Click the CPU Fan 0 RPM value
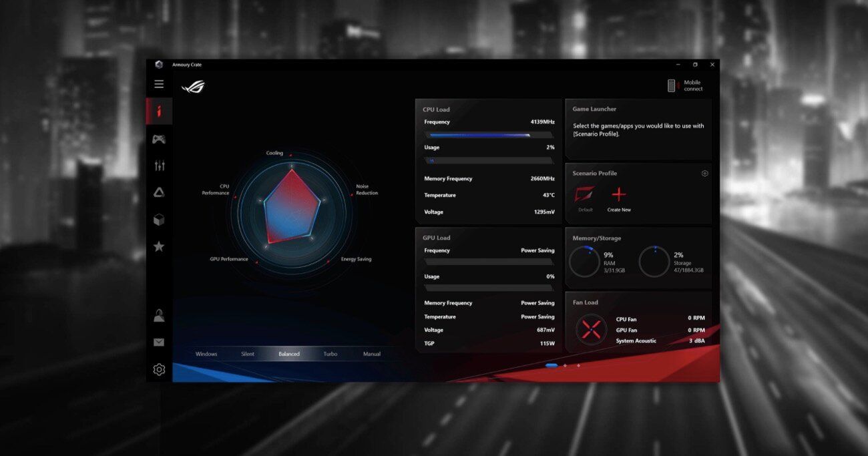Image resolution: width=868 pixels, height=456 pixels. 696,319
